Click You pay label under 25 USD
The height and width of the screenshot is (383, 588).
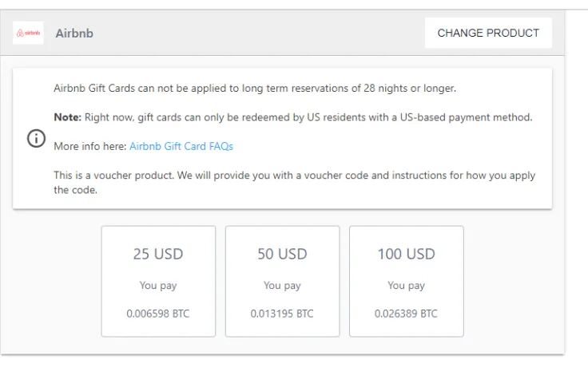point(158,285)
